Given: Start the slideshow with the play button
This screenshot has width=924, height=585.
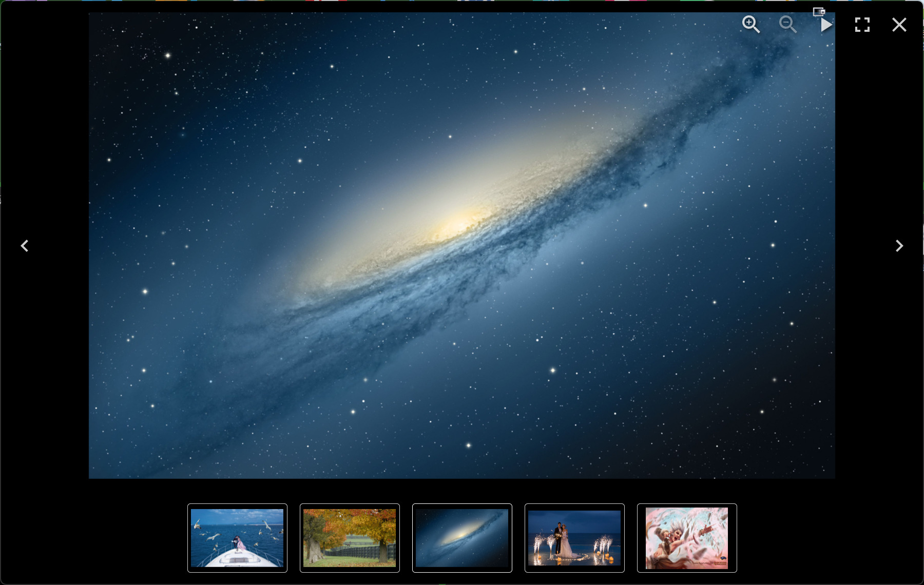Looking at the screenshot, I should click(825, 25).
